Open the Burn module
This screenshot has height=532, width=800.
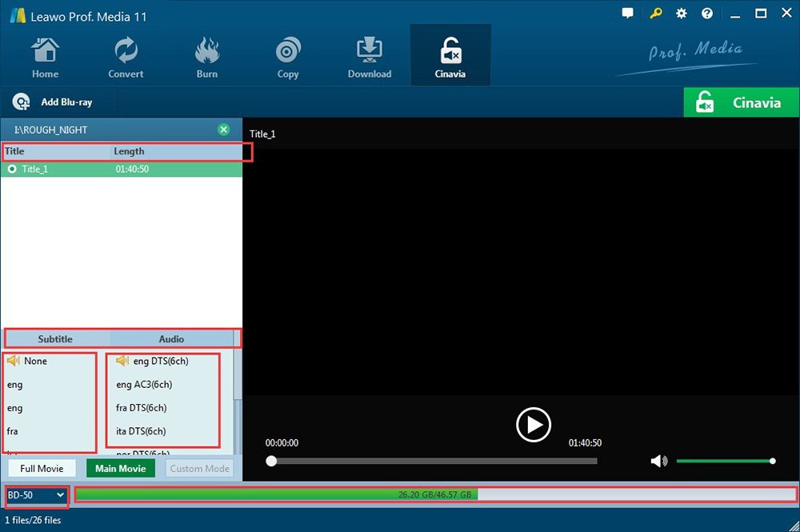[x=206, y=57]
